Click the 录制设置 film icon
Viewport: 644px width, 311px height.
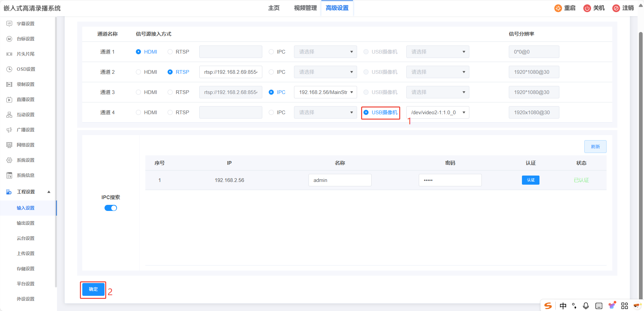coord(9,84)
